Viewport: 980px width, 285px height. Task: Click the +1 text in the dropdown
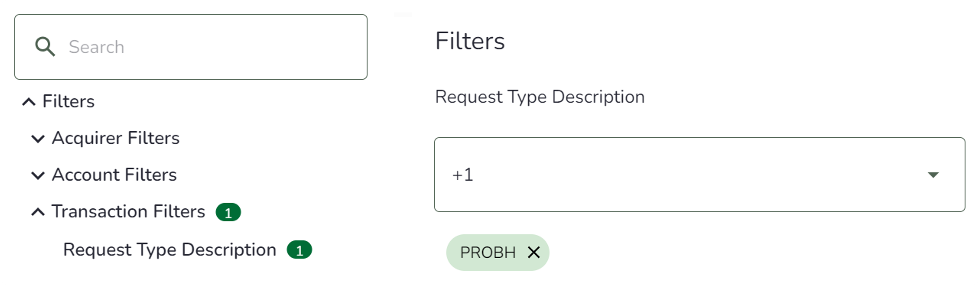tap(463, 175)
